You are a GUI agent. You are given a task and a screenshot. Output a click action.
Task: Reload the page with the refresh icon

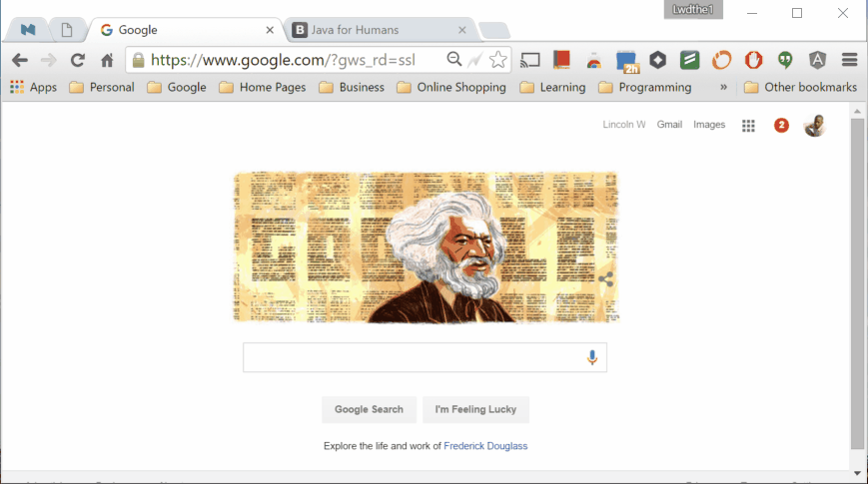pos(78,60)
